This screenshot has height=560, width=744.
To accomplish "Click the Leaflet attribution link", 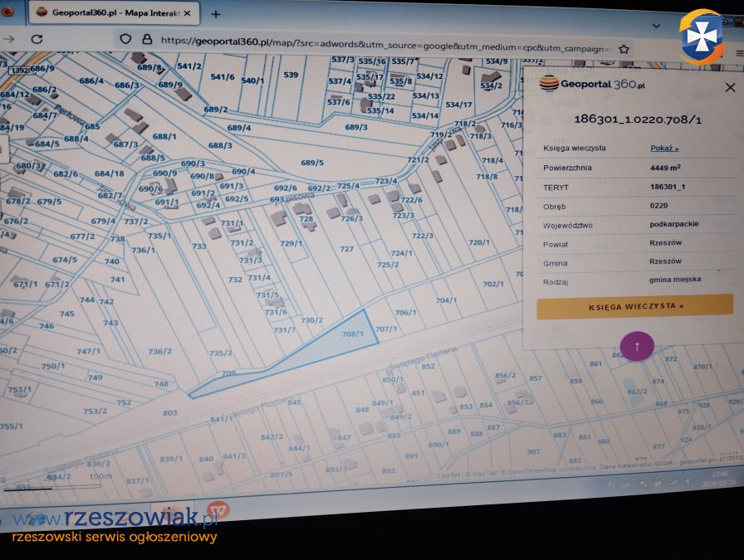I will pyautogui.click(x=448, y=475).
